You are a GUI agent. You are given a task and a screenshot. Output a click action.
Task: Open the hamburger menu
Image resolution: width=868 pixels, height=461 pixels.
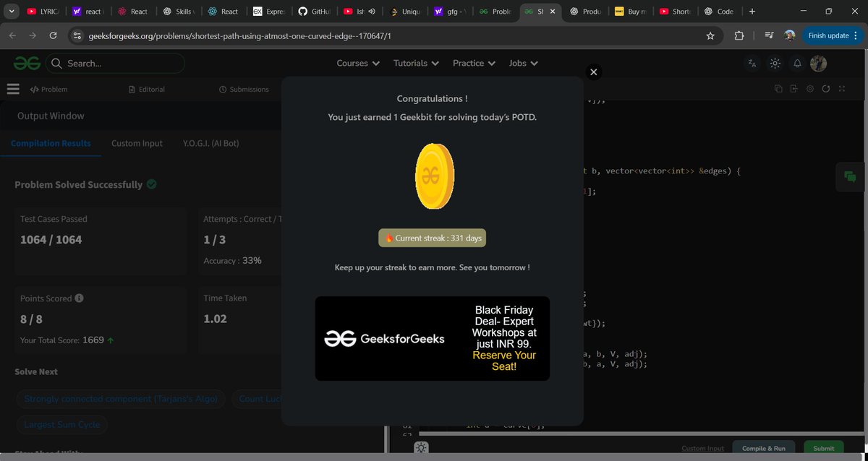(x=13, y=88)
